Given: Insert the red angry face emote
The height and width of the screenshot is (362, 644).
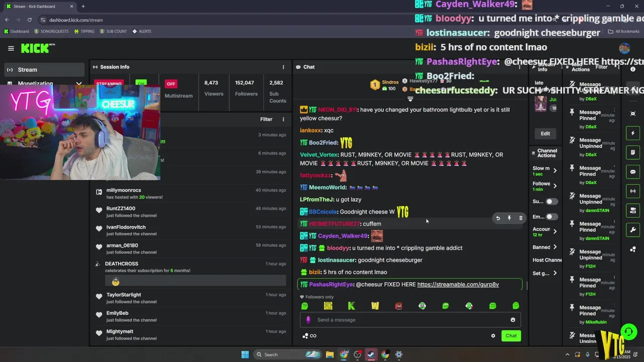Looking at the screenshot, I should (398, 306).
